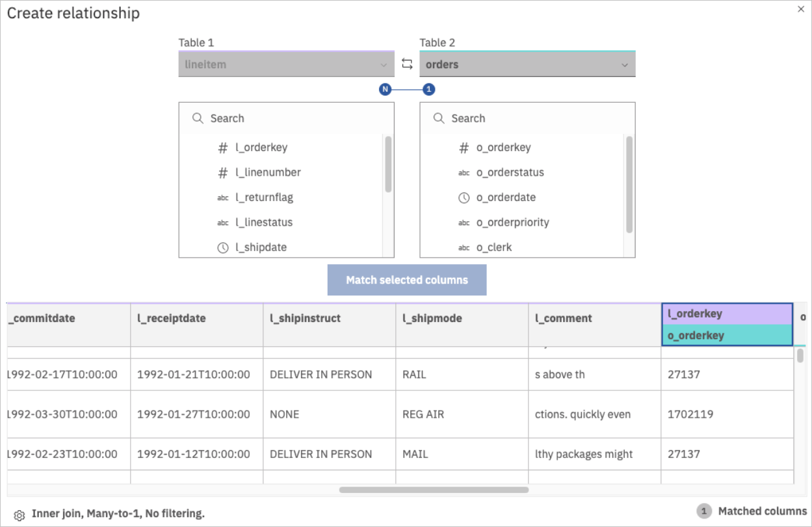Image resolution: width=812 pixels, height=527 pixels.
Task: Click the clock icon beside o_orderdate
Action: 464,198
